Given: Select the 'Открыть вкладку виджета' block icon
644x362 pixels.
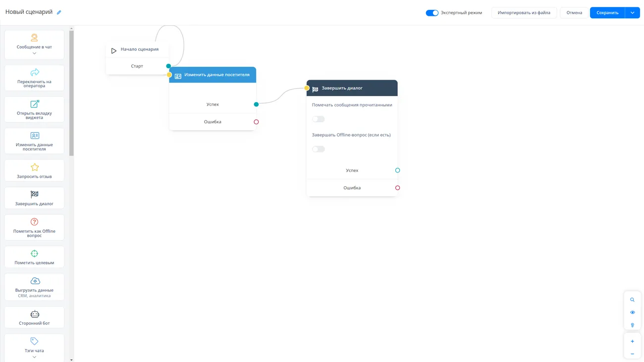Looking at the screenshot, I should point(34,104).
